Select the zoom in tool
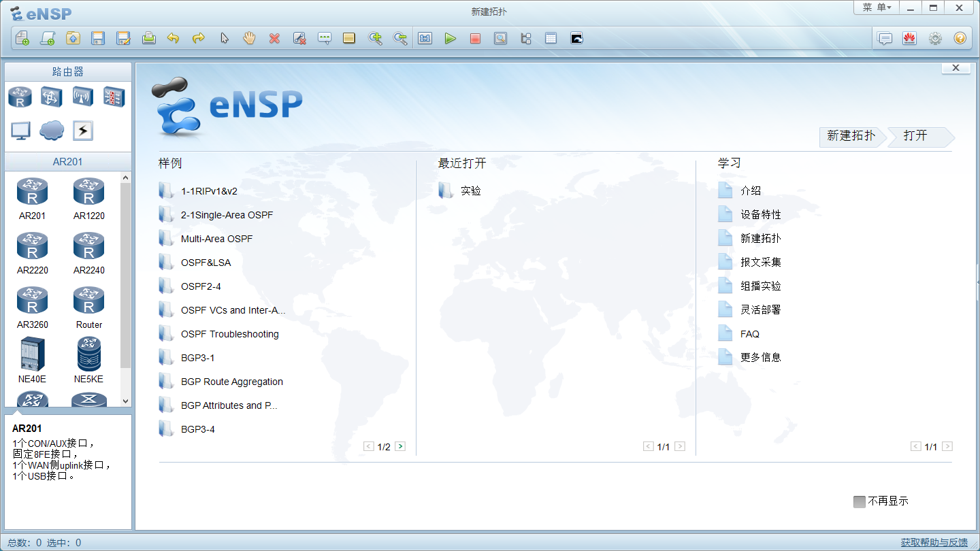 375,38
